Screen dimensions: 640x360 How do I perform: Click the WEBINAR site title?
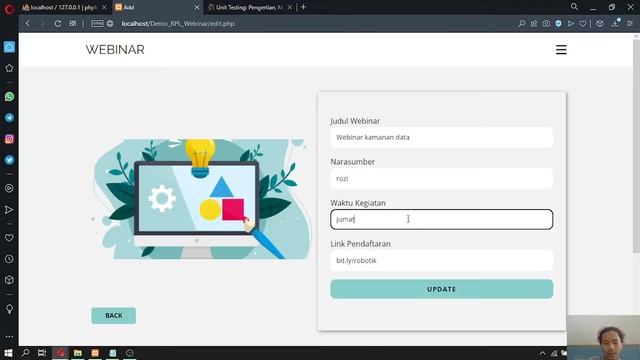click(x=115, y=50)
